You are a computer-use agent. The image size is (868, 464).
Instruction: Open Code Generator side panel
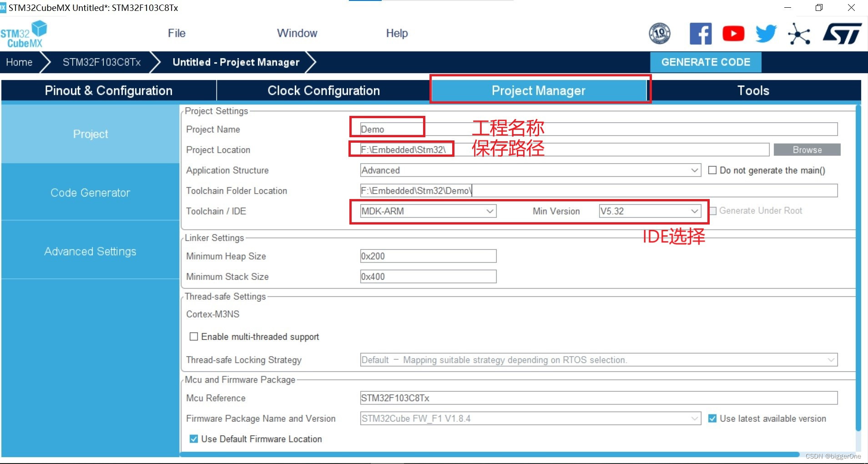click(91, 193)
